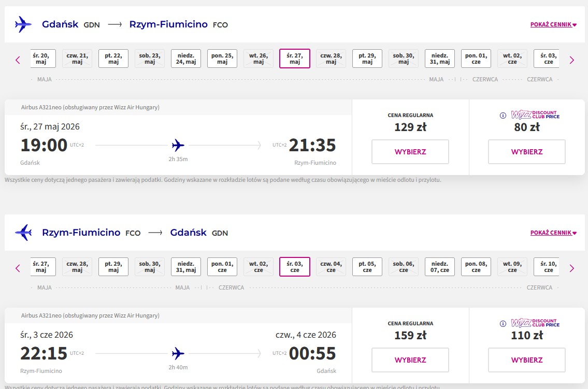Click the 19:00 Gdańsk flight details row
This screenshot has width=588, height=389.
pyautogui.click(x=178, y=145)
